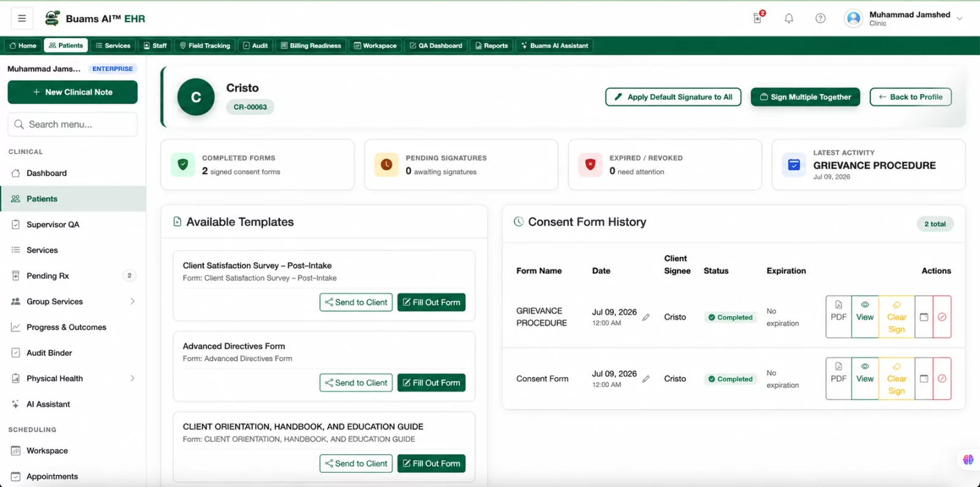Download PDF for Consent Form
The width and height of the screenshot is (980, 487).
839,379
